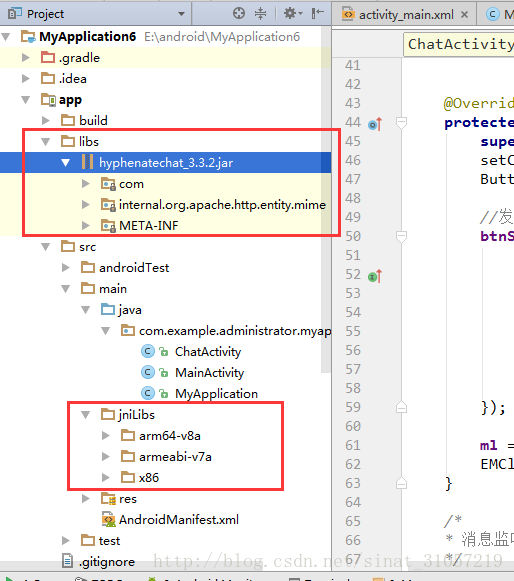Fold code block at line 50
Viewport: 514px width, 581px height.
(401, 236)
